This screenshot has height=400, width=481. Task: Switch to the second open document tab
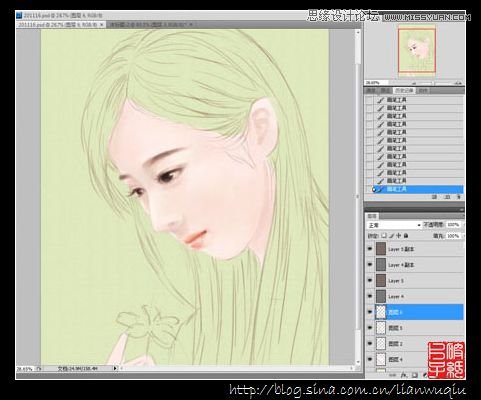(x=151, y=24)
